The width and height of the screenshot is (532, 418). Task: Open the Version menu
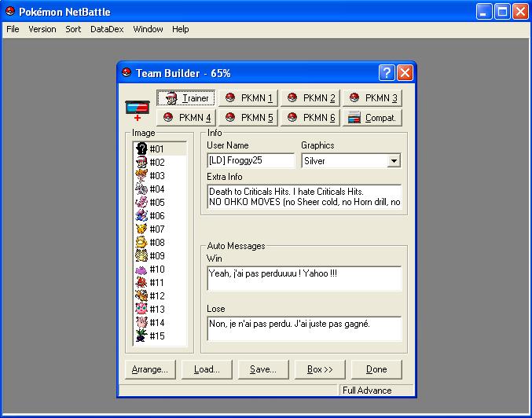pyautogui.click(x=42, y=29)
